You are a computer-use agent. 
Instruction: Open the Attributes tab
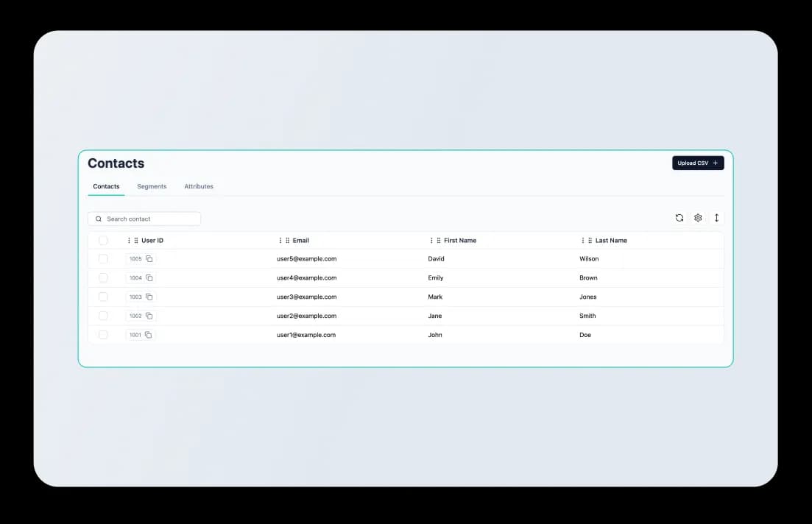pos(199,186)
